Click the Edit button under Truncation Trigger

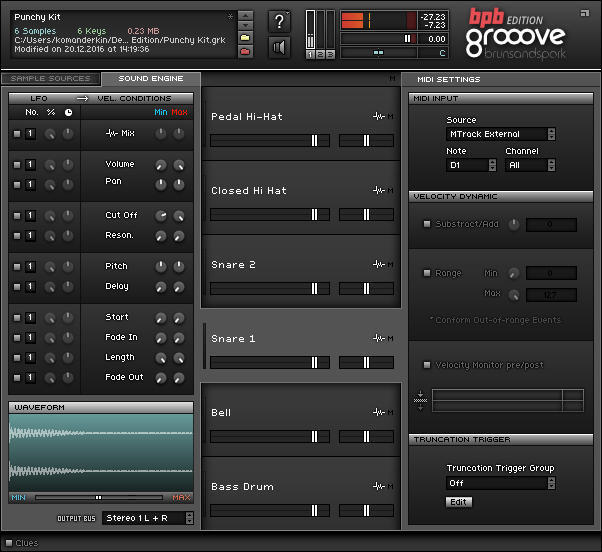(x=458, y=502)
